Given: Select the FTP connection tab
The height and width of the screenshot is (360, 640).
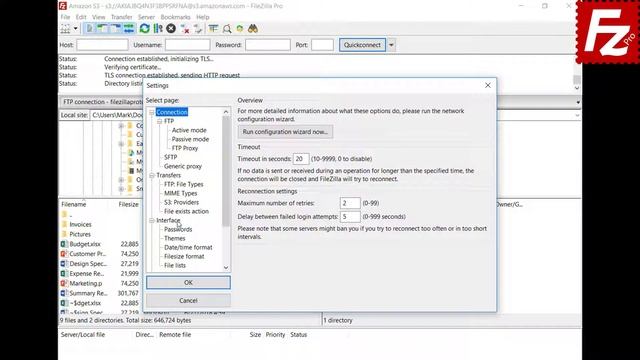Looking at the screenshot, I should click(102, 102).
